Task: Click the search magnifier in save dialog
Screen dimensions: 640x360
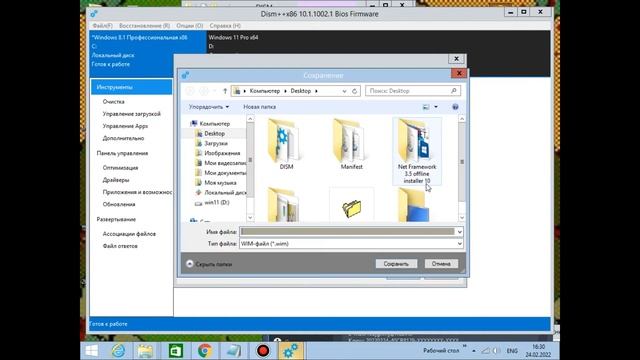Action: tap(453, 91)
